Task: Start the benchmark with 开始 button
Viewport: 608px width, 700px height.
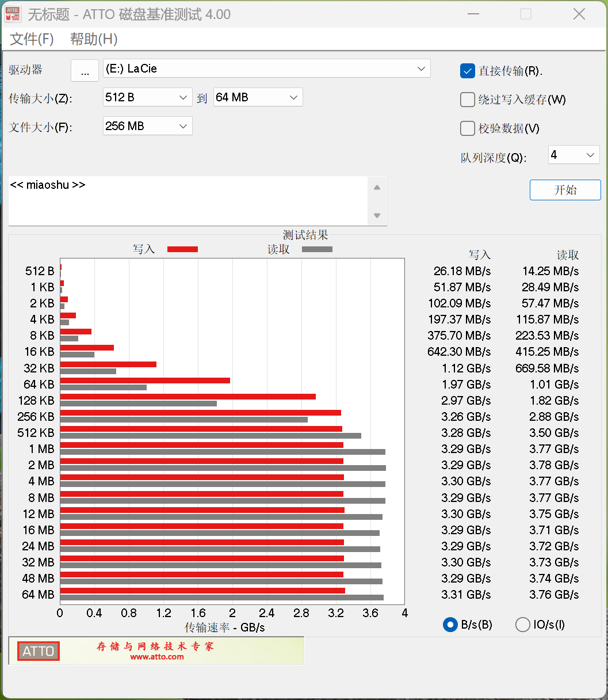Action: tap(565, 190)
